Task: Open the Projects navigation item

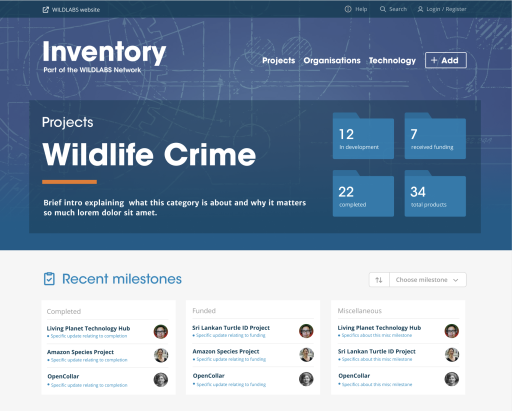Action: point(279,60)
